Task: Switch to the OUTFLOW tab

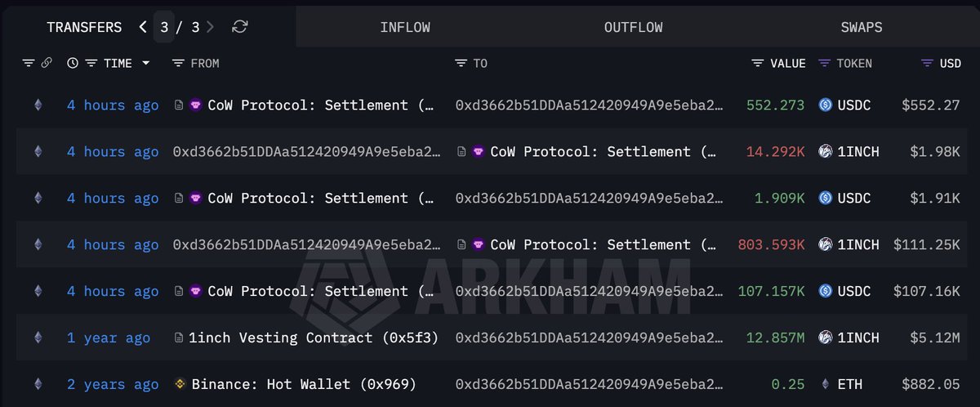Action: 633,27
